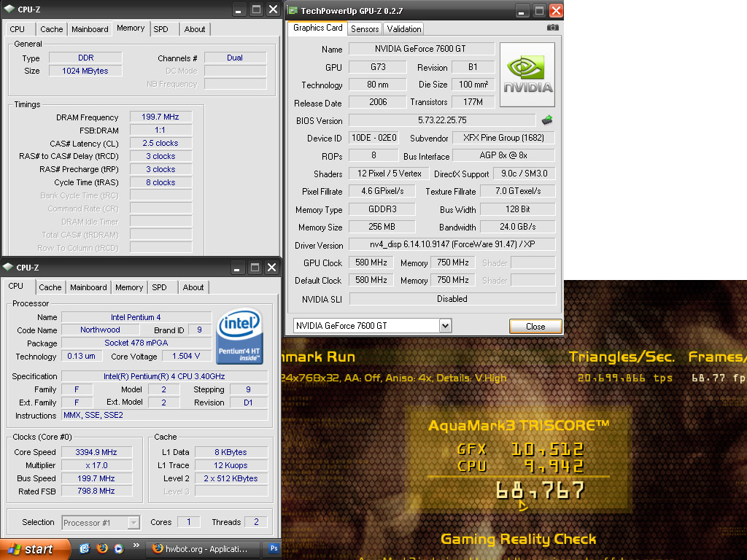Open the Processor #1 selection dropdown
Screen dimensions: 747x560
[134, 522]
